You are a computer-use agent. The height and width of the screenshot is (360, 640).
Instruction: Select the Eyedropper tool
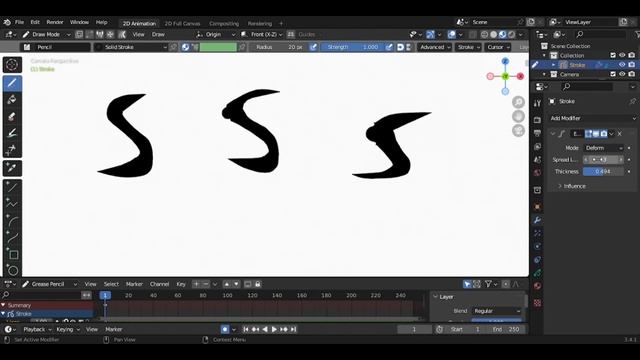(12, 168)
